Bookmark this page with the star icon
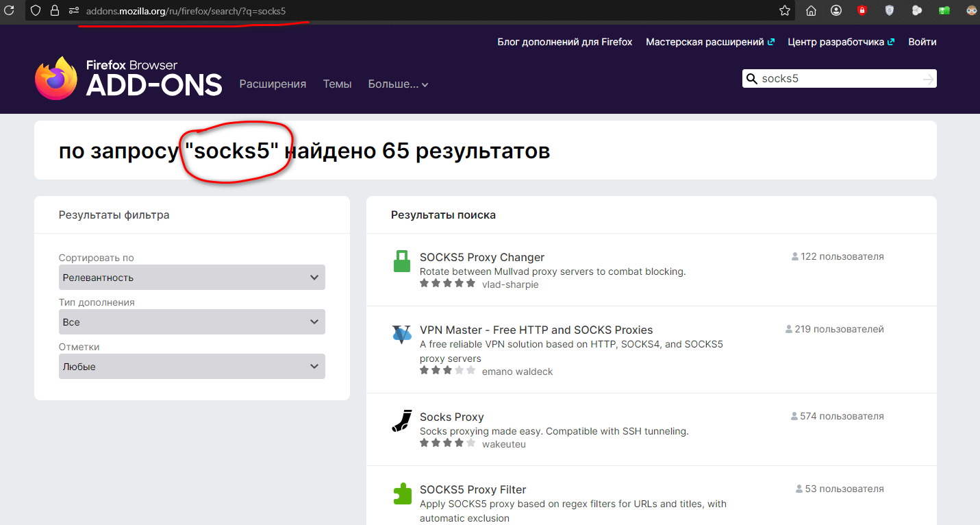 [x=785, y=10]
